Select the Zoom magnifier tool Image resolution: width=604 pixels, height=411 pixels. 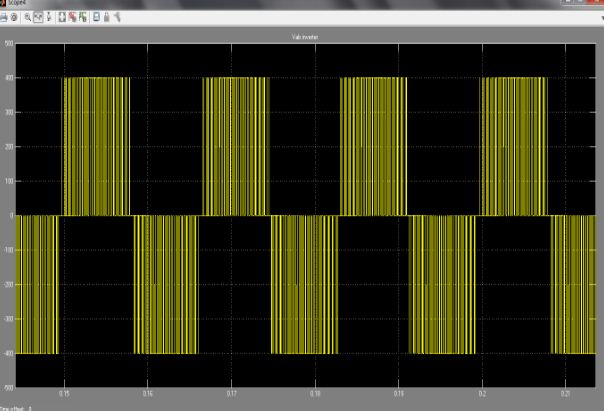point(27,17)
